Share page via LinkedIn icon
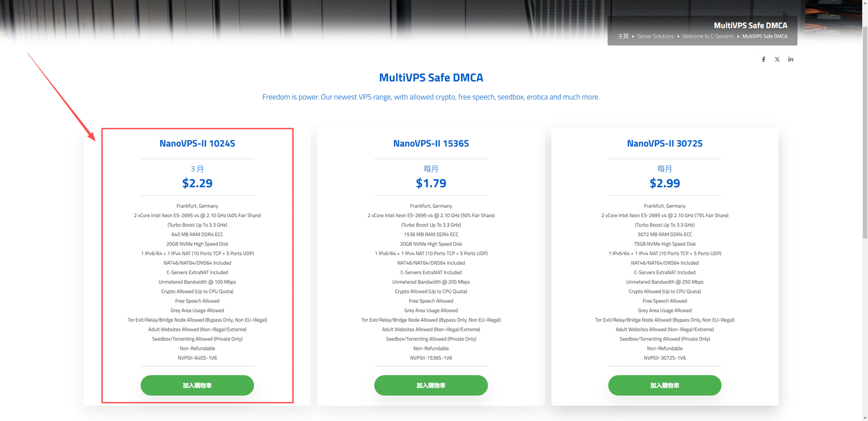868x421 pixels. 791,59
